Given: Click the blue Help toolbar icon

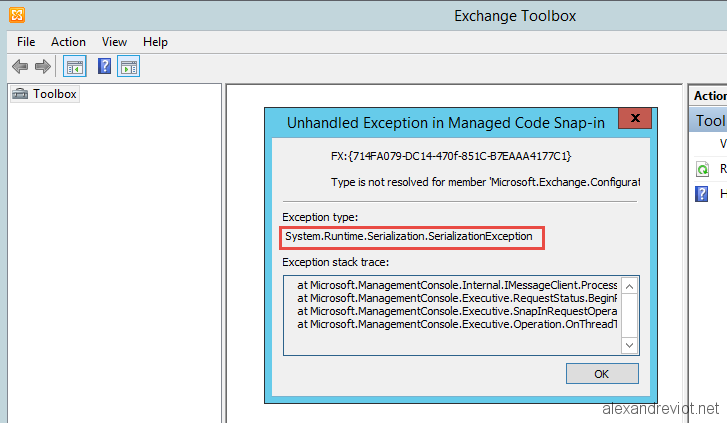Looking at the screenshot, I should 104,66.
